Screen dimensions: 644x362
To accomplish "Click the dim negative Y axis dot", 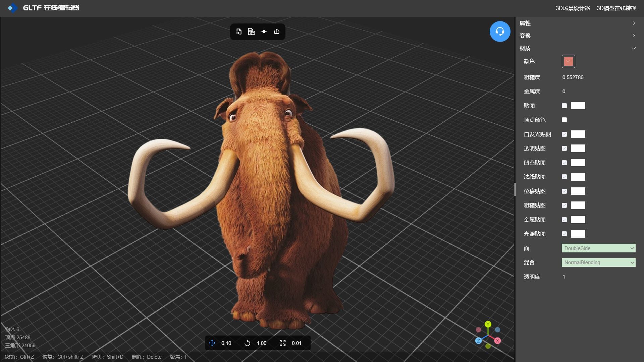I will point(488,346).
